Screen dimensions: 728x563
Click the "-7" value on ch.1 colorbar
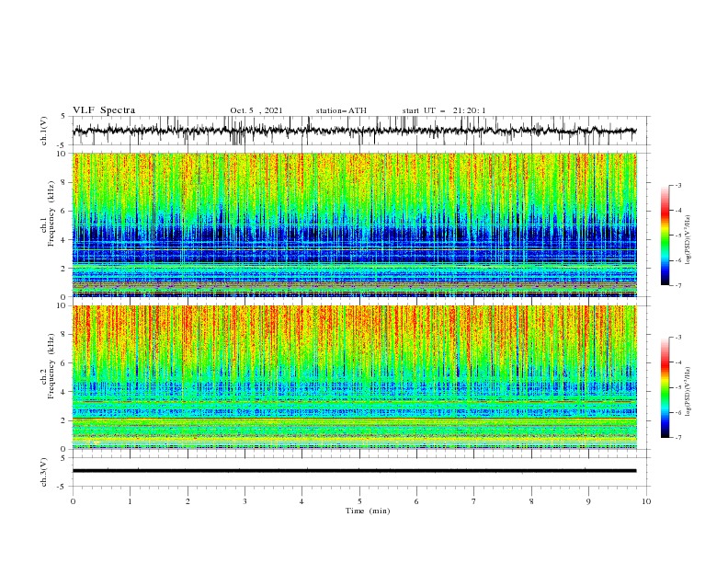click(x=678, y=285)
